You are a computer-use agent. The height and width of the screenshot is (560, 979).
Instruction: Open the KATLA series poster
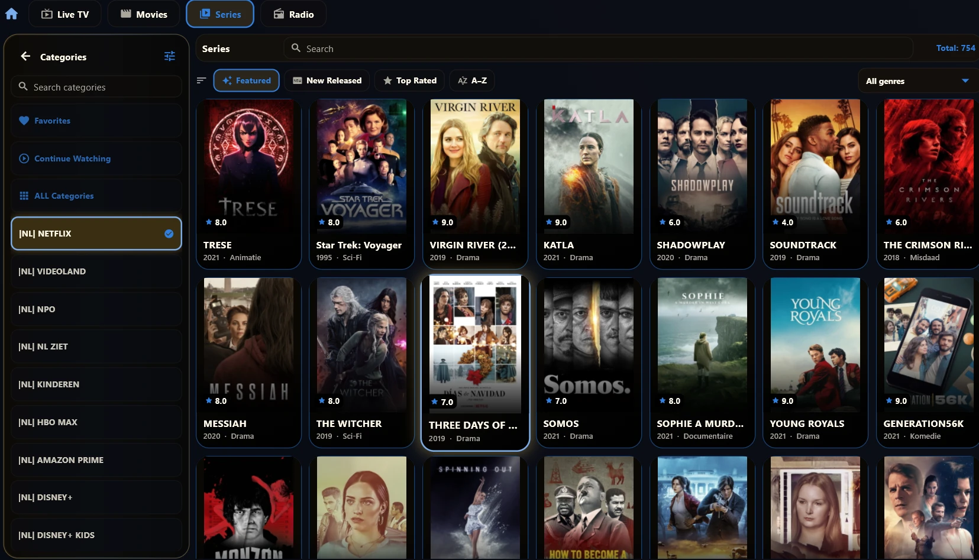(589, 166)
